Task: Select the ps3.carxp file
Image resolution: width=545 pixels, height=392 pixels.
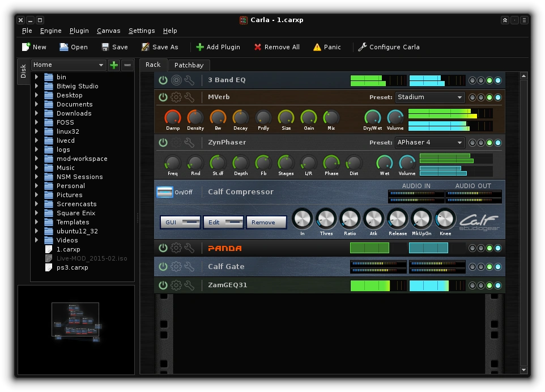Action: pos(72,267)
